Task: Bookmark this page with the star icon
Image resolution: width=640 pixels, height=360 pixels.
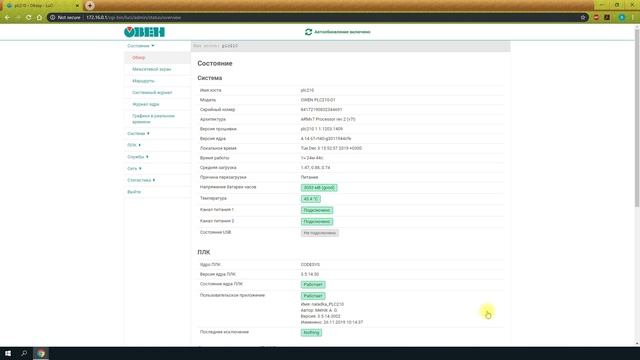Action: click(583, 18)
